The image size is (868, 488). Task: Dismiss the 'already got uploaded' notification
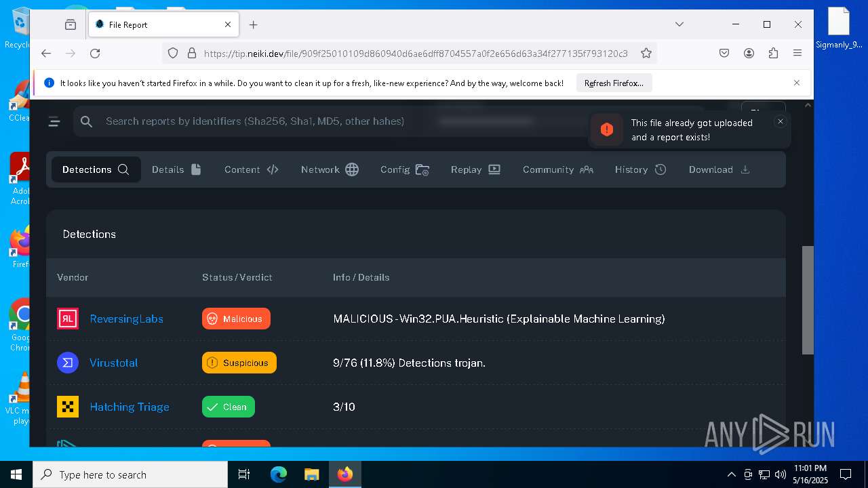781,121
